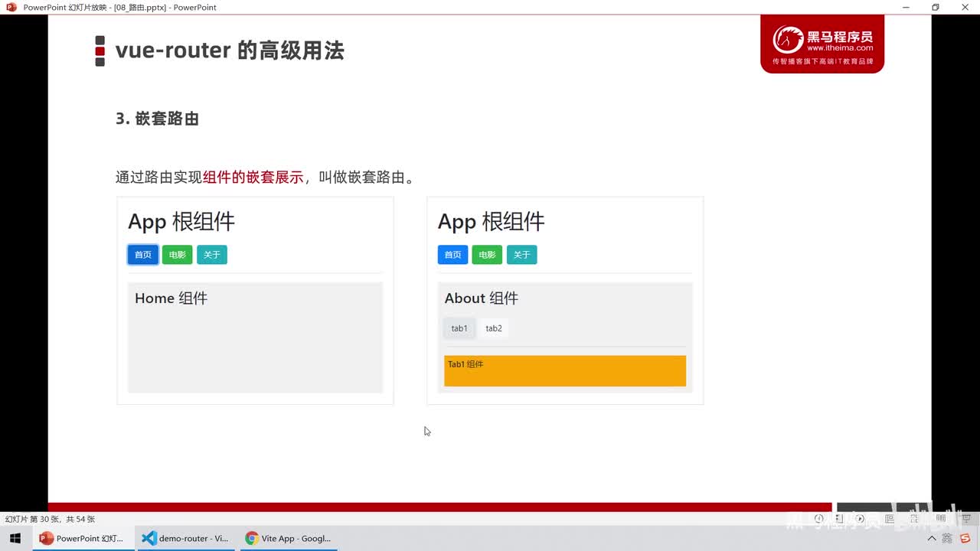Switch to Slide Sorter view icon

point(914,518)
